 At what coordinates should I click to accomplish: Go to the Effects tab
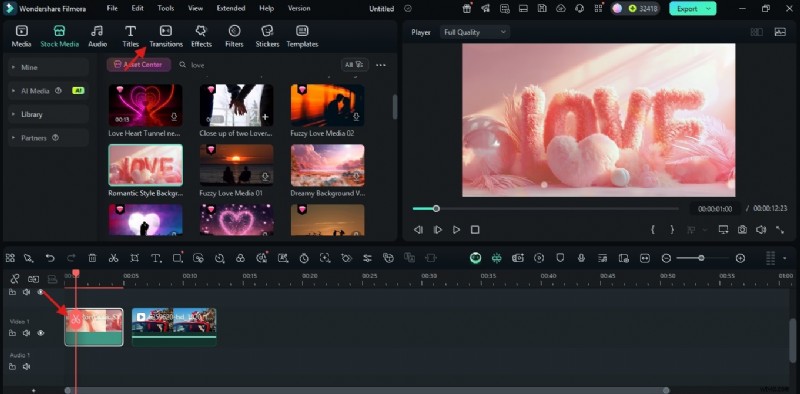(x=201, y=36)
